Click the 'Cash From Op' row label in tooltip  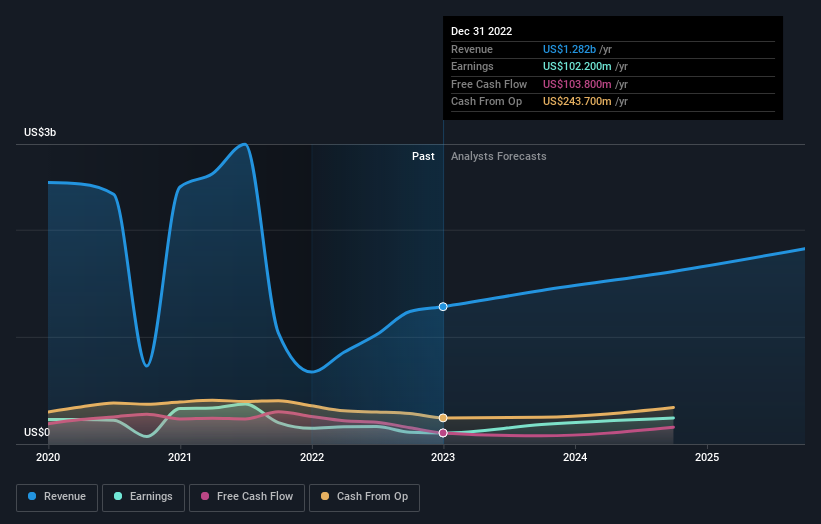pyautogui.click(x=486, y=102)
